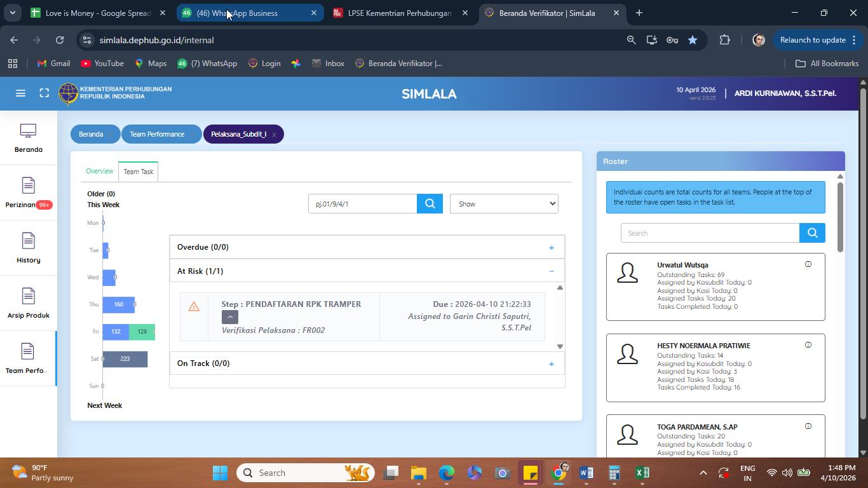The height and width of the screenshot is (488, 868).
Task: Go to Beranda breadcrumb tab
Action: [x=91, y=134]
